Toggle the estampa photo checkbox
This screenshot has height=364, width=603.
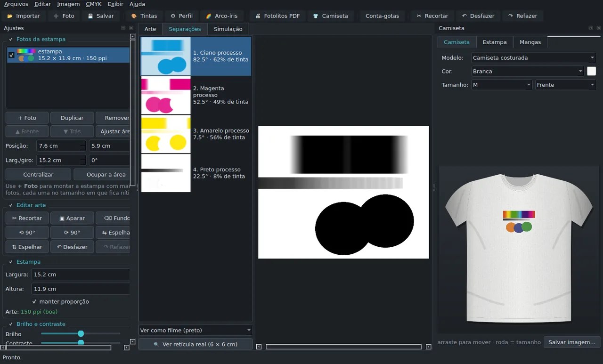(x=11, y=55)
